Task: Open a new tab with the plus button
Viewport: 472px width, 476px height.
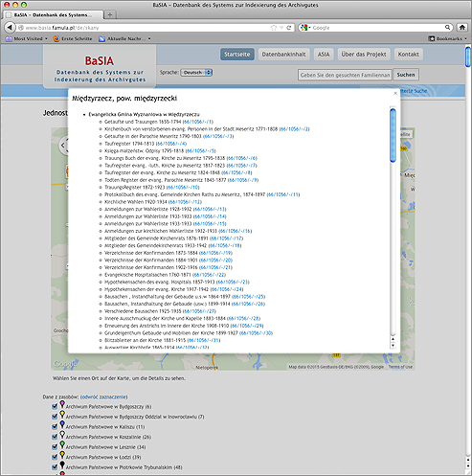Action: [x=110, y=14]
